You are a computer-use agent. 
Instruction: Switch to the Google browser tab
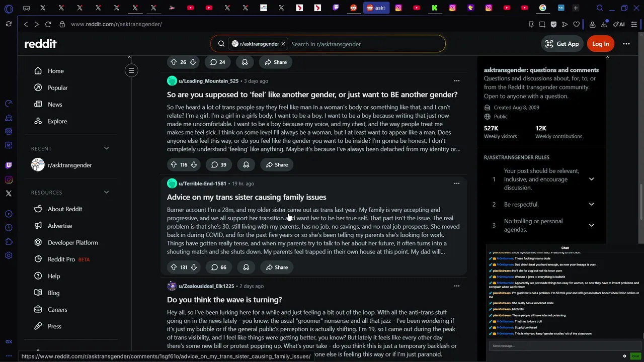click(x=542, y=8)
